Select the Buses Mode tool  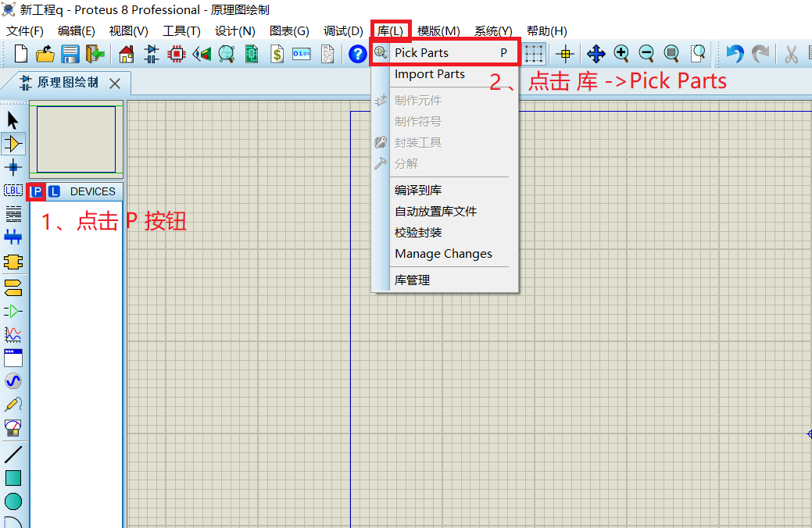(x=13, y=237)
